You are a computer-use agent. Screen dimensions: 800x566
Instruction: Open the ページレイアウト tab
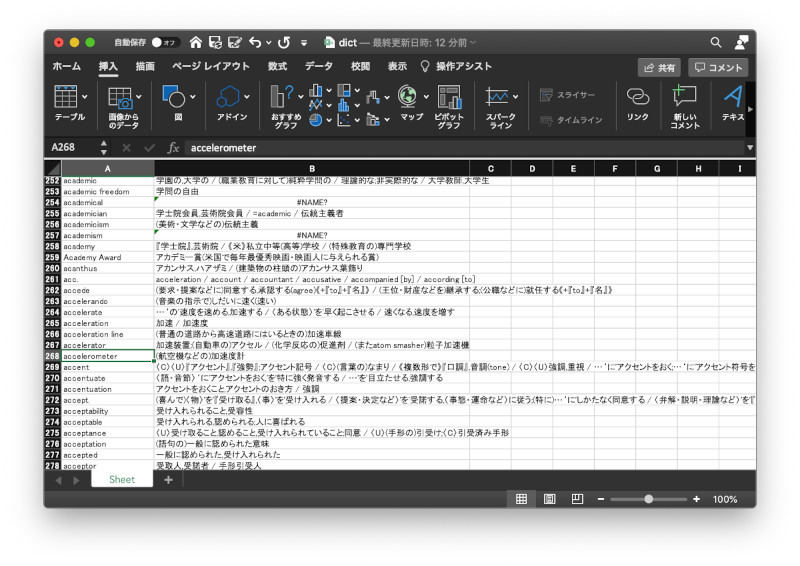coord(211,66)
